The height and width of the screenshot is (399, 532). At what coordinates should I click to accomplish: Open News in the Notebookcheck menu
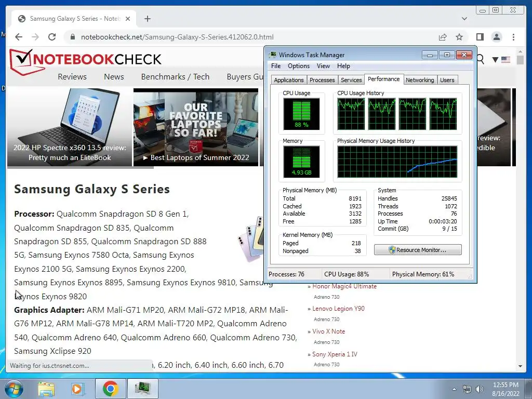(114, 77)
